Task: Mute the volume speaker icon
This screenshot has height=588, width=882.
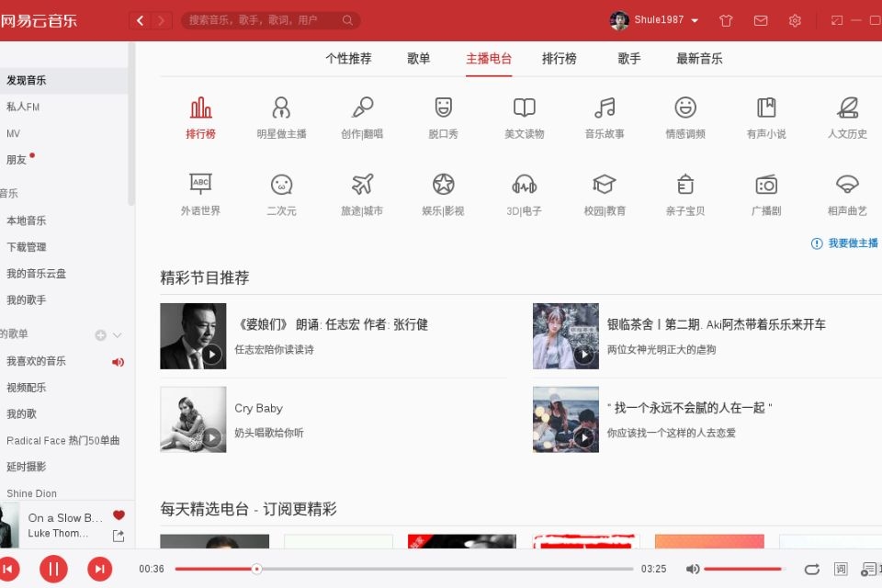Action: [x=692, y=569]
